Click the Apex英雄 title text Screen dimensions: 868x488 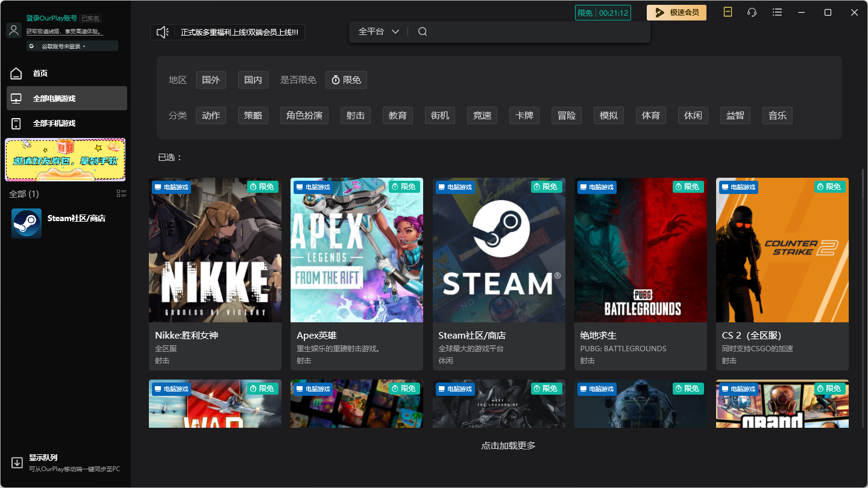[x=317, y=336]
